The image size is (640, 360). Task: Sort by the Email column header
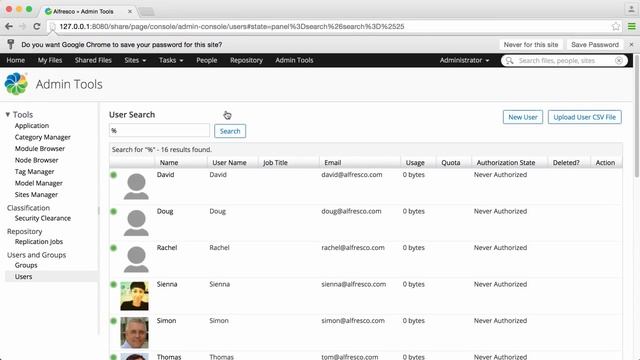332,162
